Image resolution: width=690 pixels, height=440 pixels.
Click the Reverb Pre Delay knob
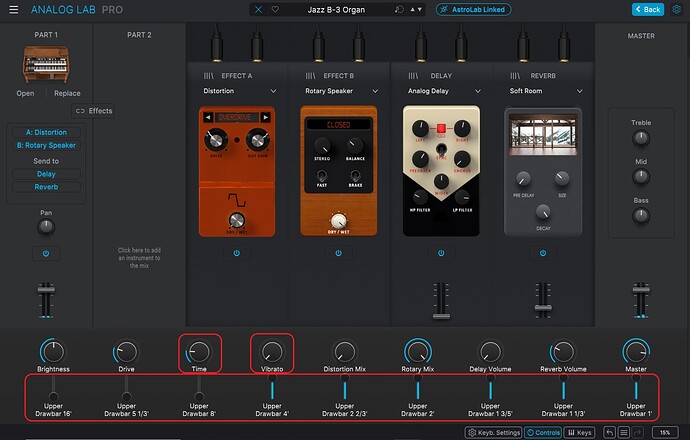click(x=523, y=179)
